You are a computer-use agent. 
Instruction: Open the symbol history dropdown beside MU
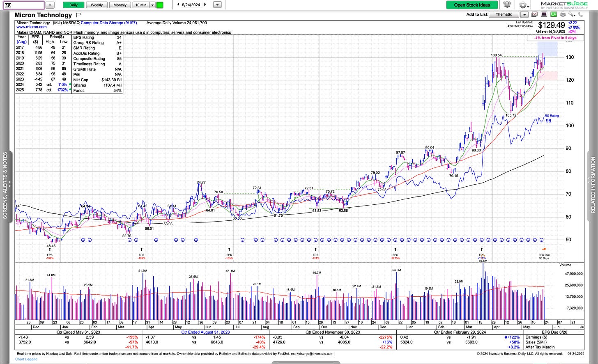click(50, 5)
